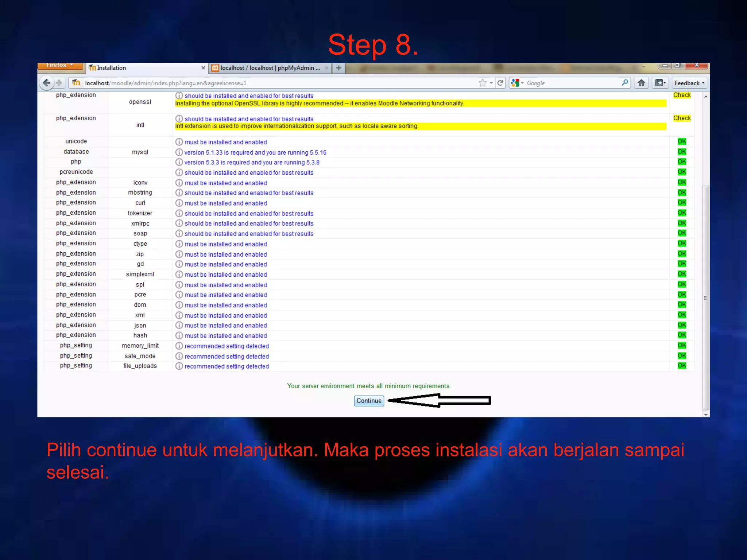
Task: Click safe_mode 'recommended setting detected' link
Action: (227, 356)
